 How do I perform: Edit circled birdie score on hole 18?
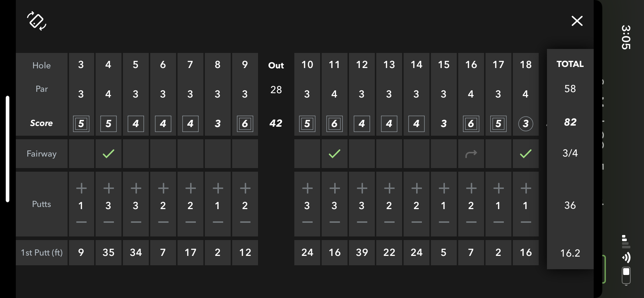pos(525,124)
